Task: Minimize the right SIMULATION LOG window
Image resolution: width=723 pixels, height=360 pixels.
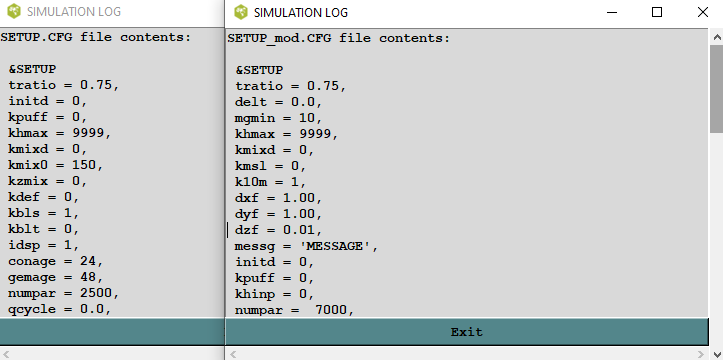Action: (x=612, y=12)
